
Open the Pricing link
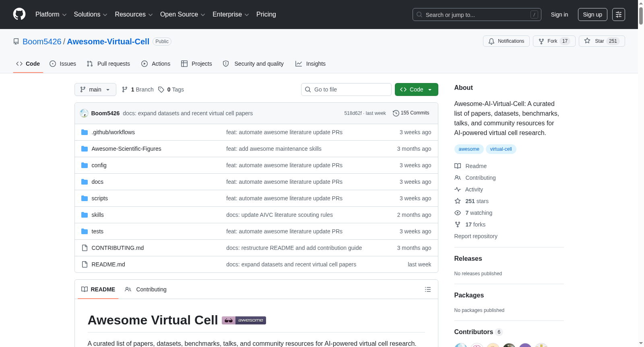pyautogui.click(x=266, y=15)
